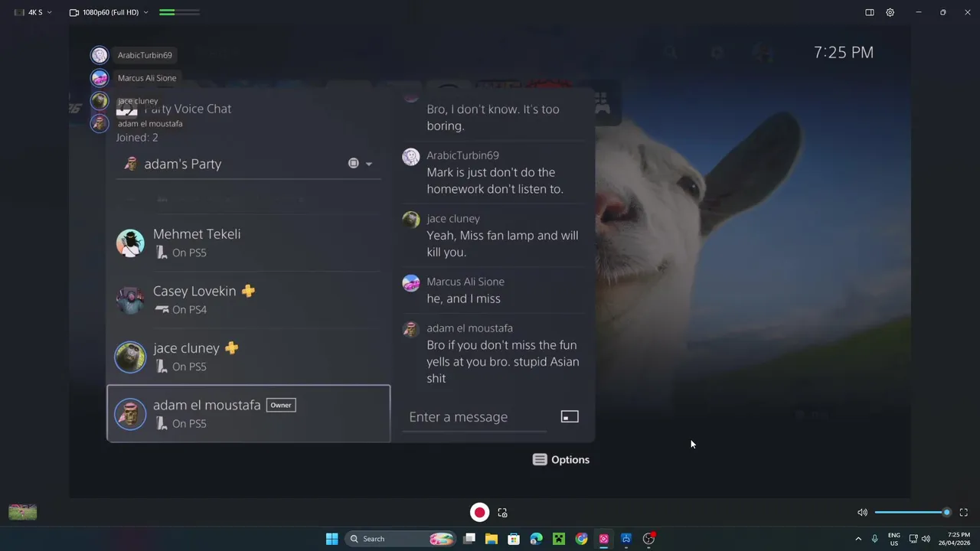Open Google Chrome from the taskbar
This screenshot has width=980, height=551.
click(x=581, y=539)
